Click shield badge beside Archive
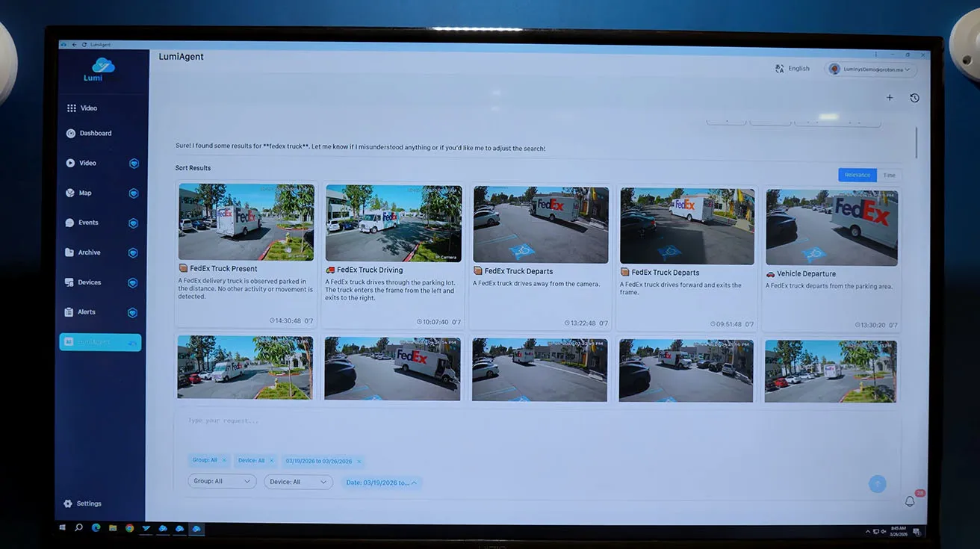980x549 pixels. click(x=133, y=253)
